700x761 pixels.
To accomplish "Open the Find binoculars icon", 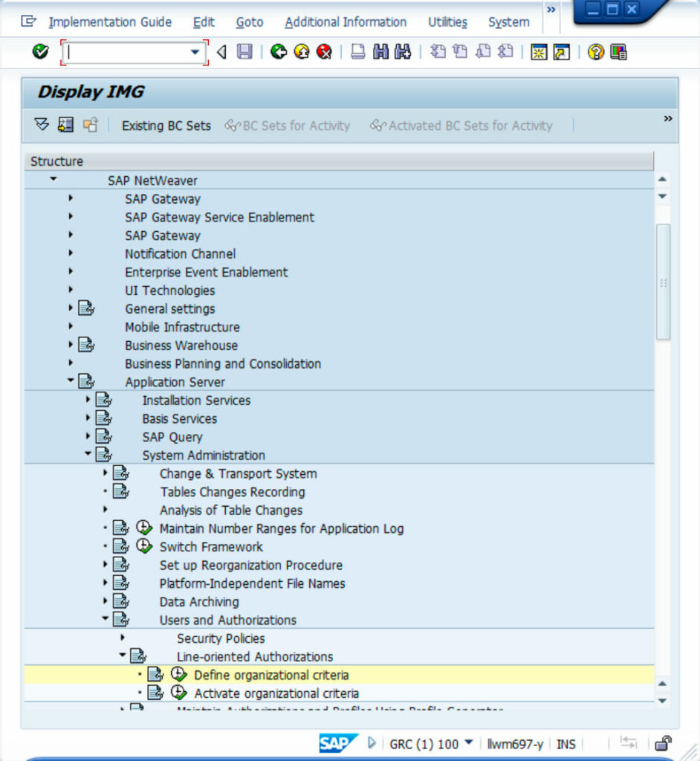I will click(380, 53).
